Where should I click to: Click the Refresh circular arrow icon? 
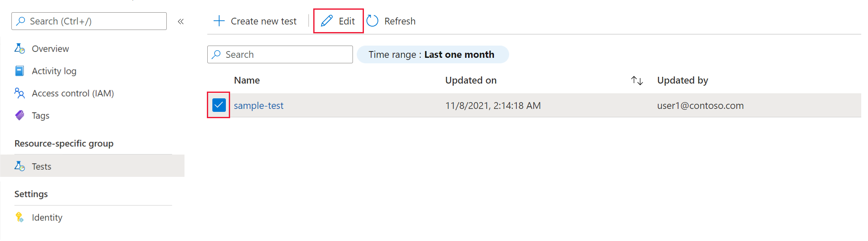372,21
